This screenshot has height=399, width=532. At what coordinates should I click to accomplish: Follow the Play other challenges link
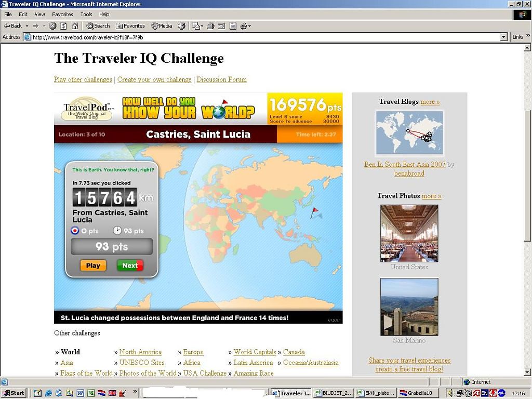pyautogui.click(x=83, y=79)
